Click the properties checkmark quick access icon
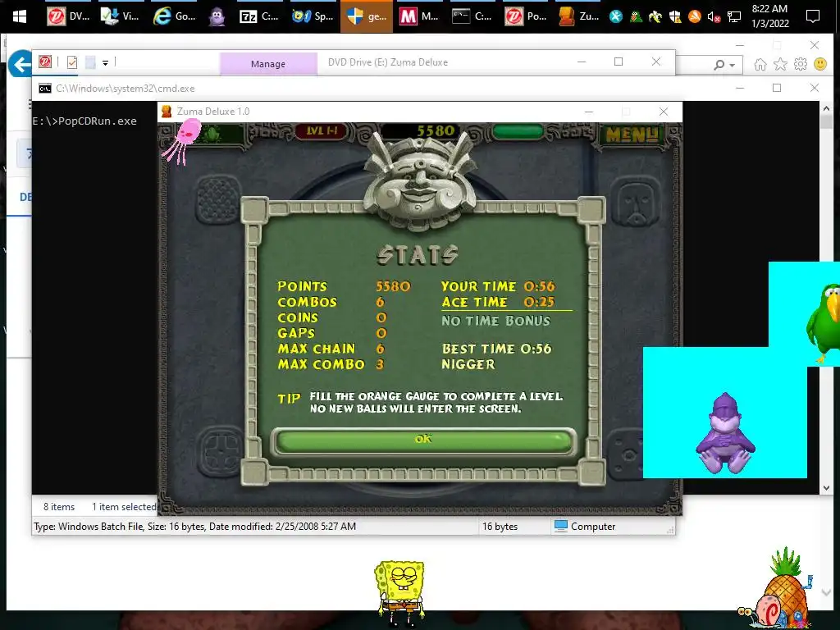840x630 pixels. coord(72,62)
